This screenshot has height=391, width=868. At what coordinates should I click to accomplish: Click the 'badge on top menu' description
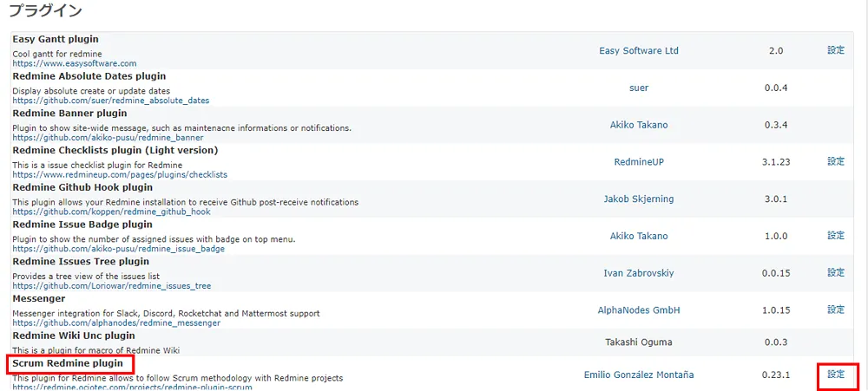click(x=155, y=239)
